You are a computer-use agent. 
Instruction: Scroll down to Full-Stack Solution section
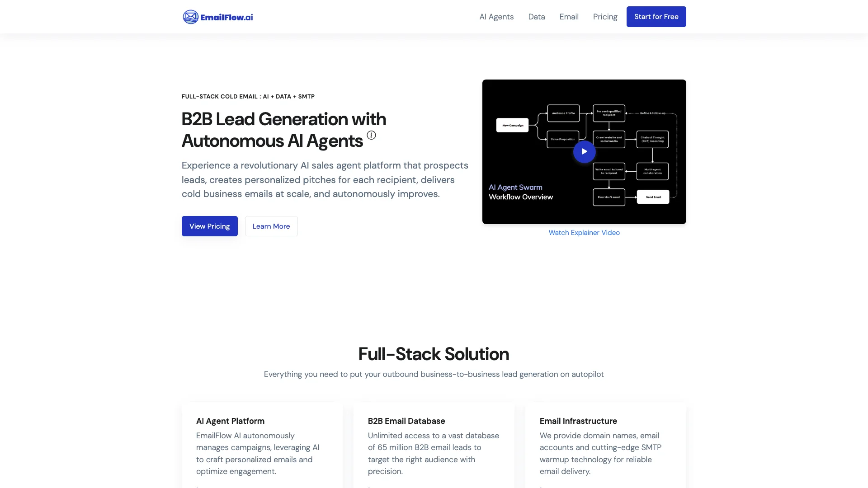coord(434,353)
